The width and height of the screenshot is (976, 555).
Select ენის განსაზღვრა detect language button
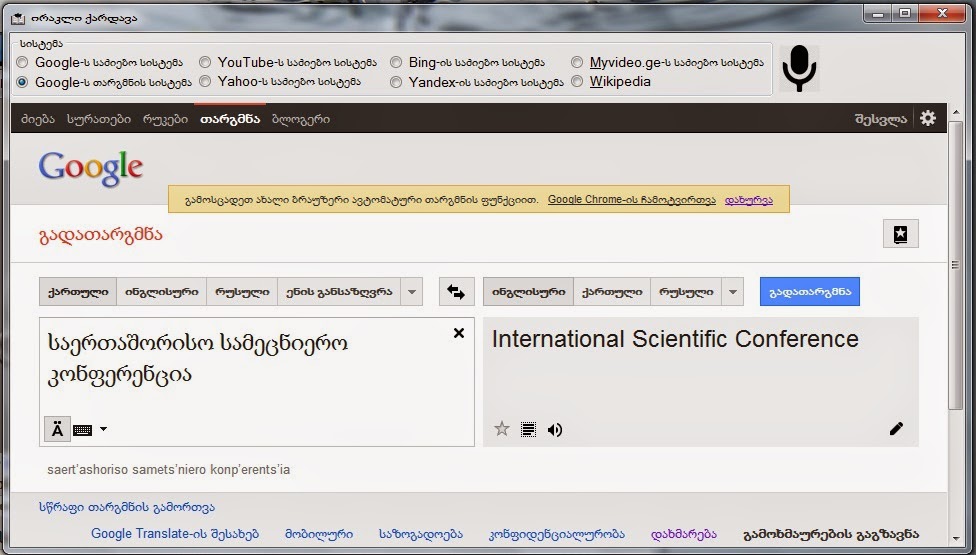(339, 292)
